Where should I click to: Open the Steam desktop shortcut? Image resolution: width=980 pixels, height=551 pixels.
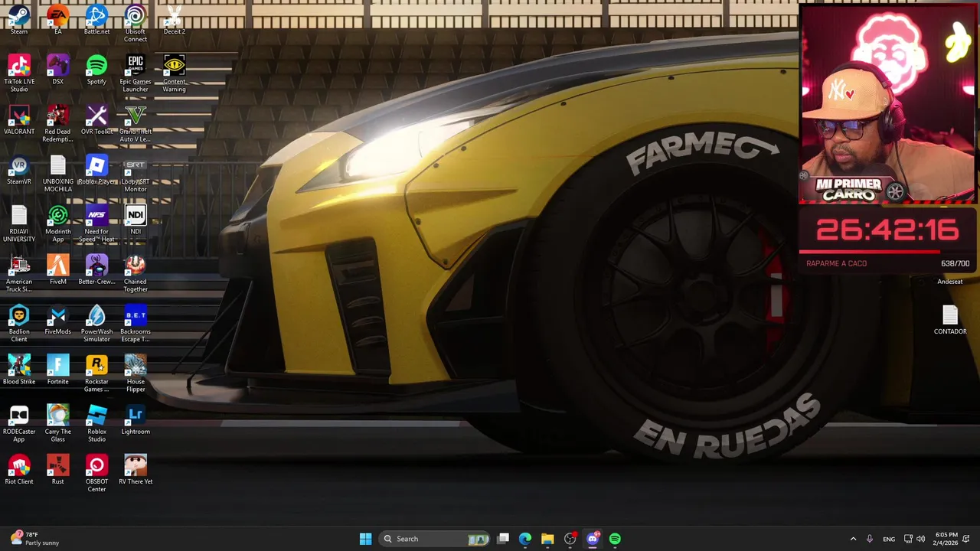[x=19, y=19]
